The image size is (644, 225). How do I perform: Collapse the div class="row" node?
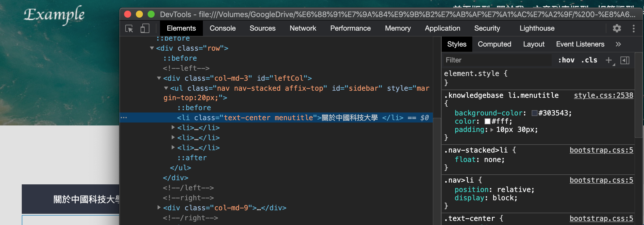[152, 48]
